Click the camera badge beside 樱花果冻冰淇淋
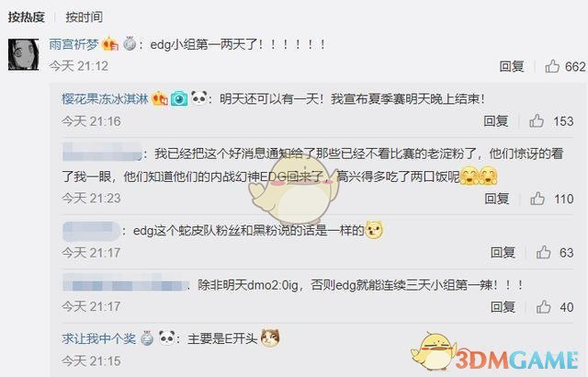The image size is (588, 377). [x=179, y=98]
